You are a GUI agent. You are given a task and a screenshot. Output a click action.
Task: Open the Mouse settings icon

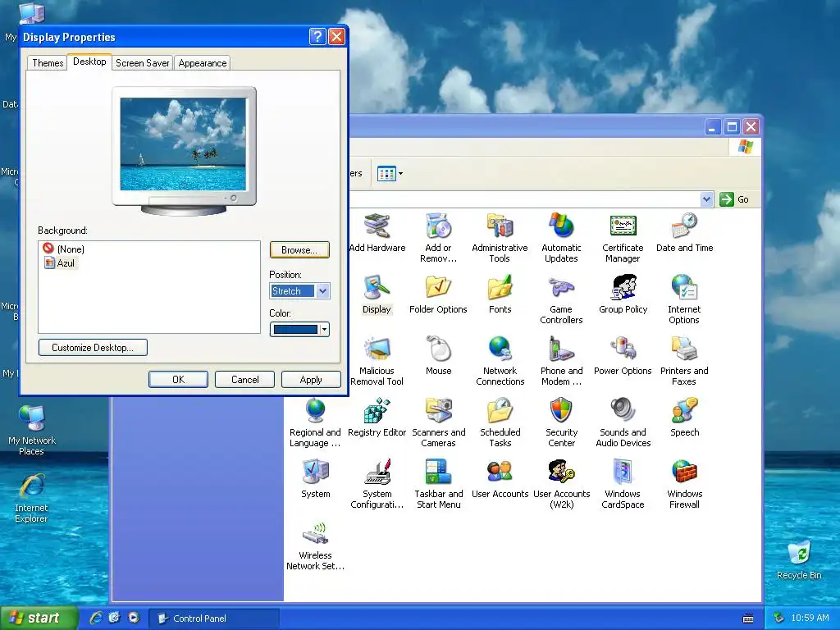click(438, 356)
